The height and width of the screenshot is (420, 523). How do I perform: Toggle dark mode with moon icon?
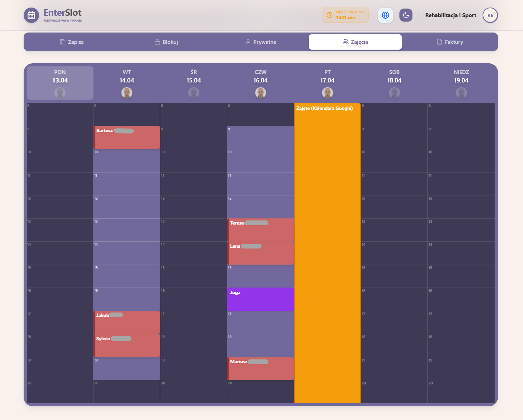click(x=406, y=15)
